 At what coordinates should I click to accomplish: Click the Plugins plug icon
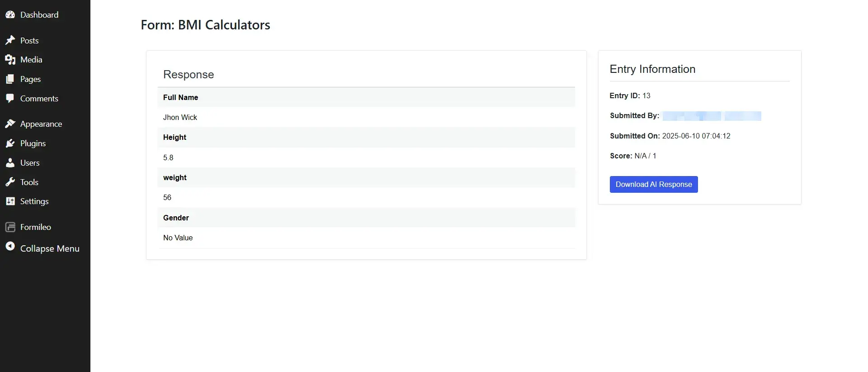coord(10,143)
